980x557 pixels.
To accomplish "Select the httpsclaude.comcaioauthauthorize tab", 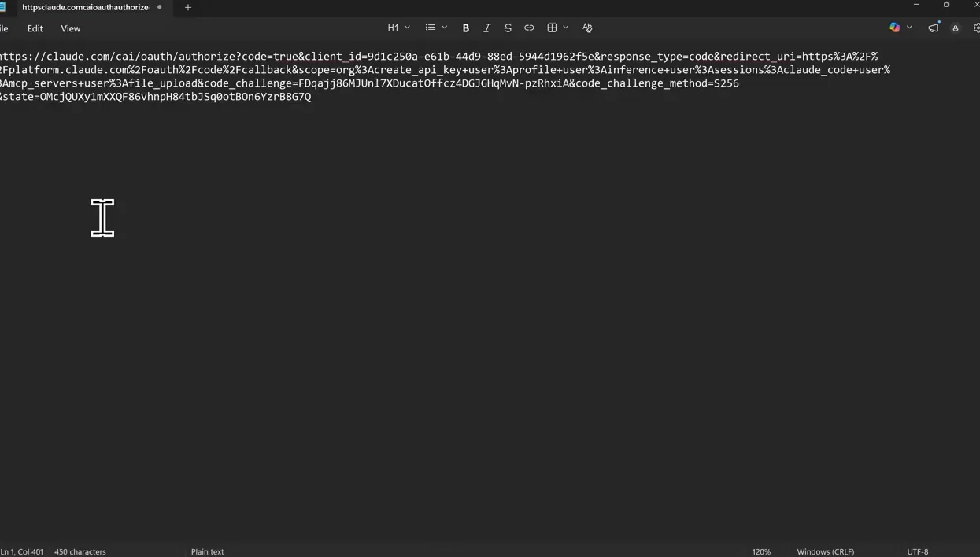I will (85, 7).
